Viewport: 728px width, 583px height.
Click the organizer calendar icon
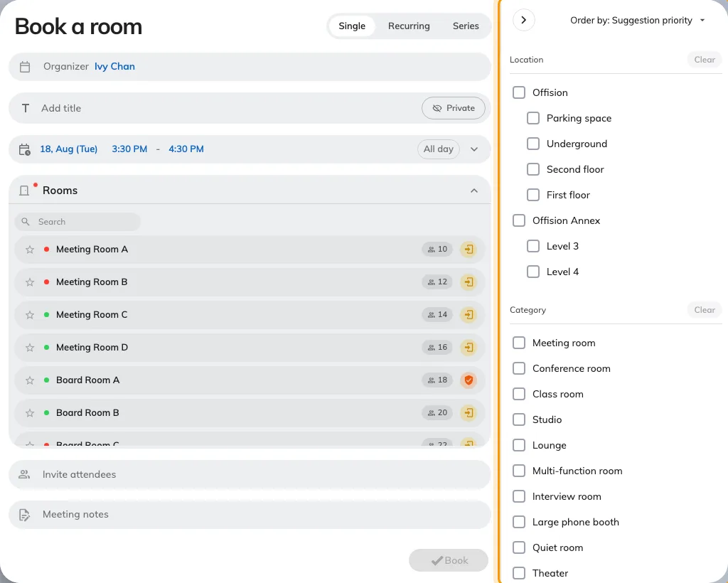pyautogui.click(x=25, y=67)
